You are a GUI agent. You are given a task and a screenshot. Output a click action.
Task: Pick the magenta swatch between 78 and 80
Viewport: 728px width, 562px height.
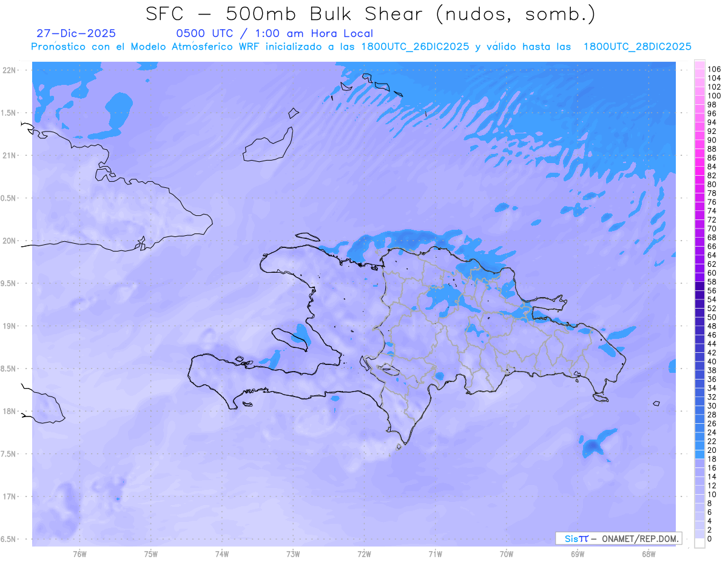click(699, 189)
